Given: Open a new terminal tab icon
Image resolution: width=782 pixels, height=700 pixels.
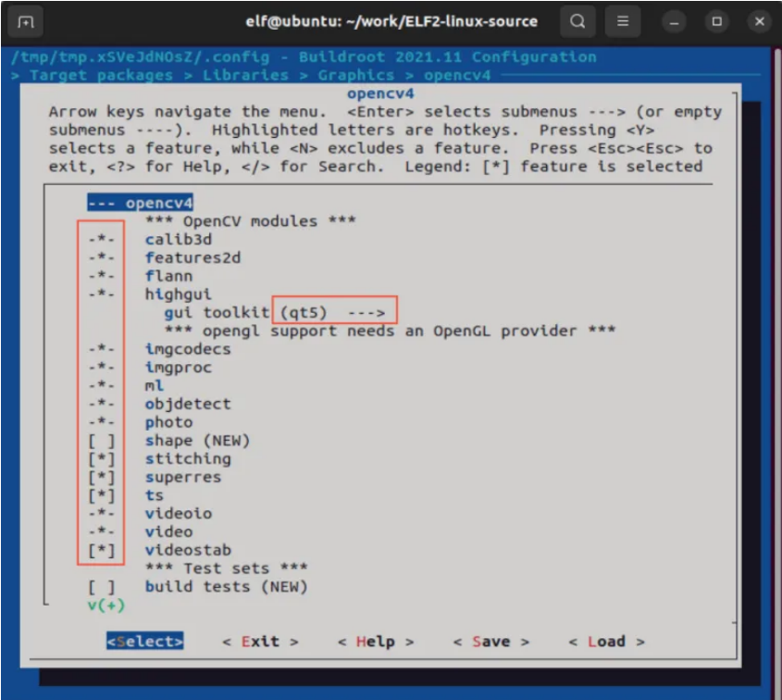Looking at the screenshot, I should pyautogui.click(x=25, y=22).
